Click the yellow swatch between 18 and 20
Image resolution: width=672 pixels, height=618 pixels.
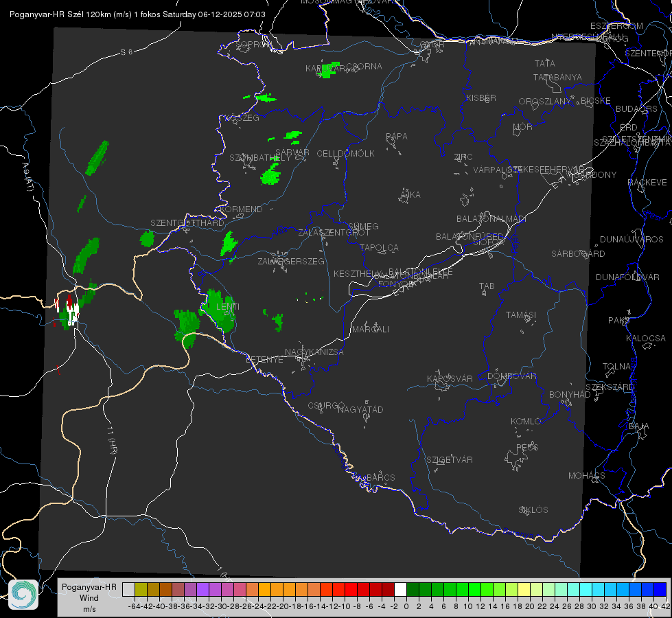(524, 589)
